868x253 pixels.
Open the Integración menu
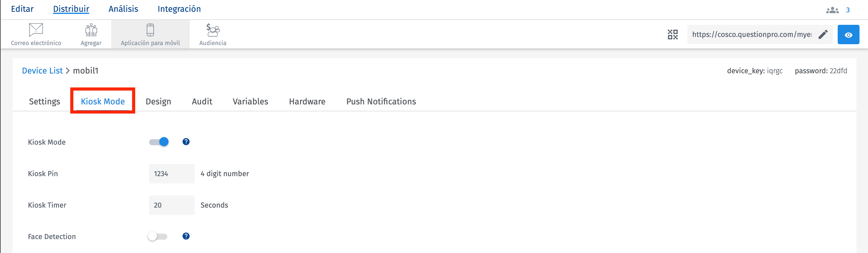[179, 9]
